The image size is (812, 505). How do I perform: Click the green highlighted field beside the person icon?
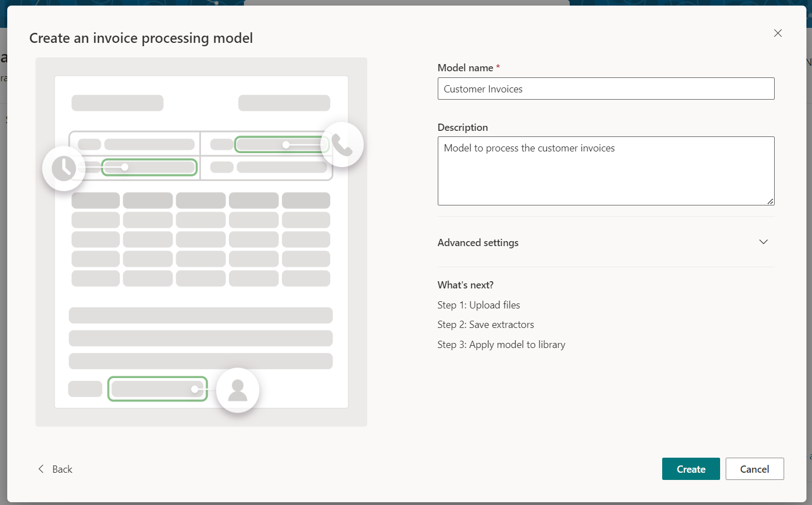coord(157,389)
